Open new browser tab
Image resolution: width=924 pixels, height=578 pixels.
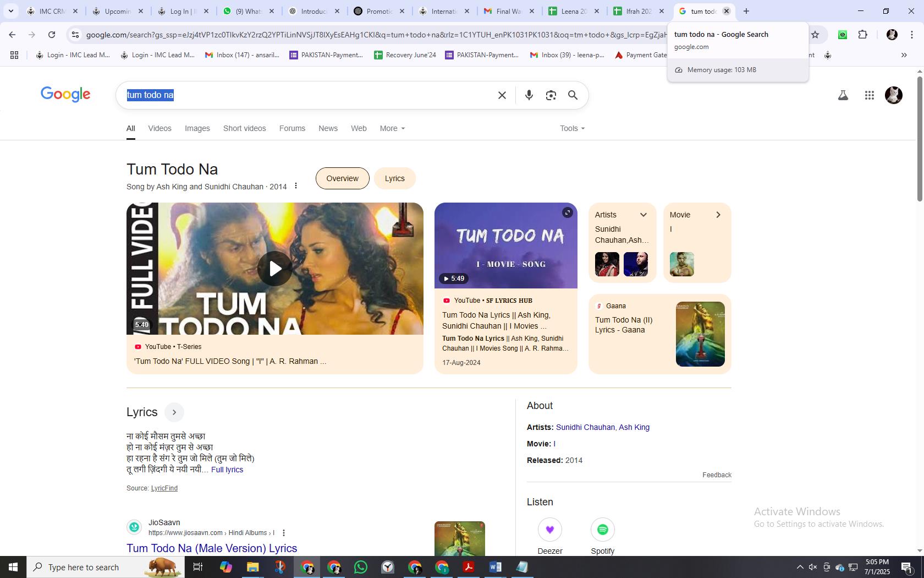[746, 11]
